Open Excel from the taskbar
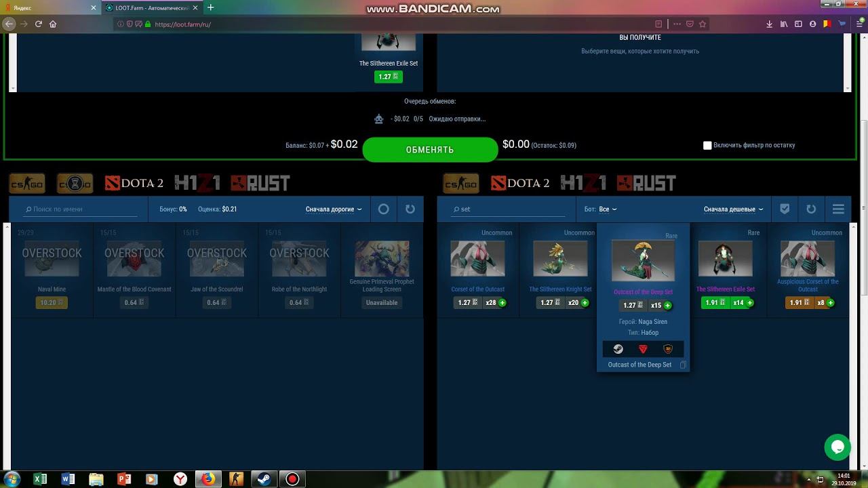The height and width of the screenshot is (488, 868). (40, 479)
